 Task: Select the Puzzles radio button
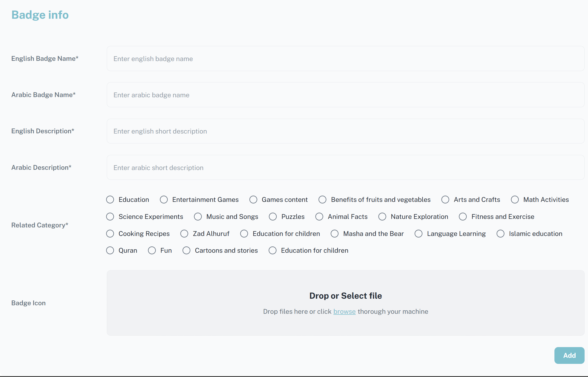[x=273, y=217]
